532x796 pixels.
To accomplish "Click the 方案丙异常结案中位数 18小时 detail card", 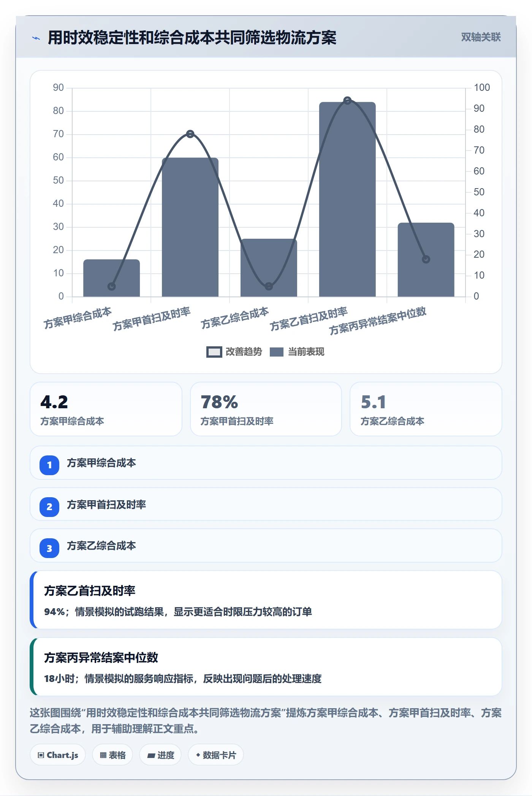I will pos(266,667).
